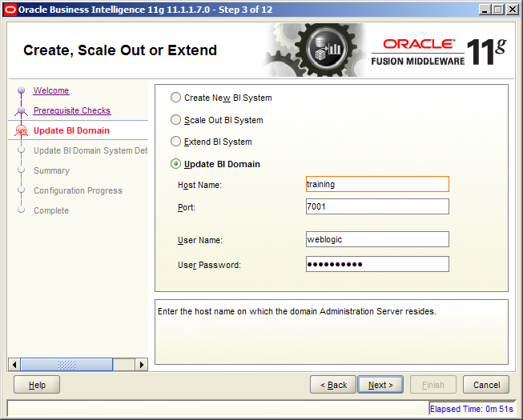
Task: Click the Configuration Progress step node icon
Action: [x=22, y=191]
